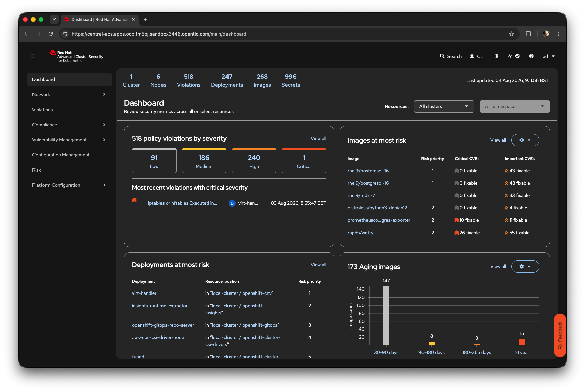This screenshot has height=392, width=585.
Task: Open the browser three-dot menu
Action: [559, 34]
